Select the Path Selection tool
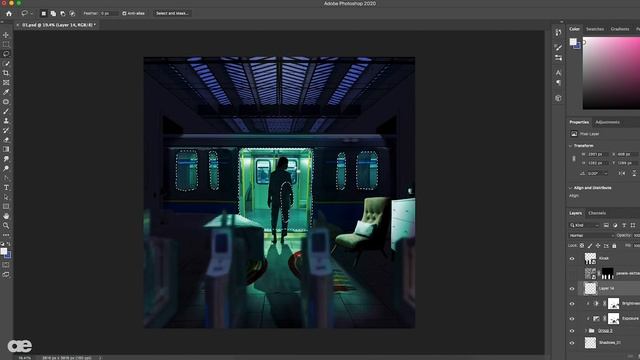This screenshot has width=640, height=360. click(x=6, y=197)
